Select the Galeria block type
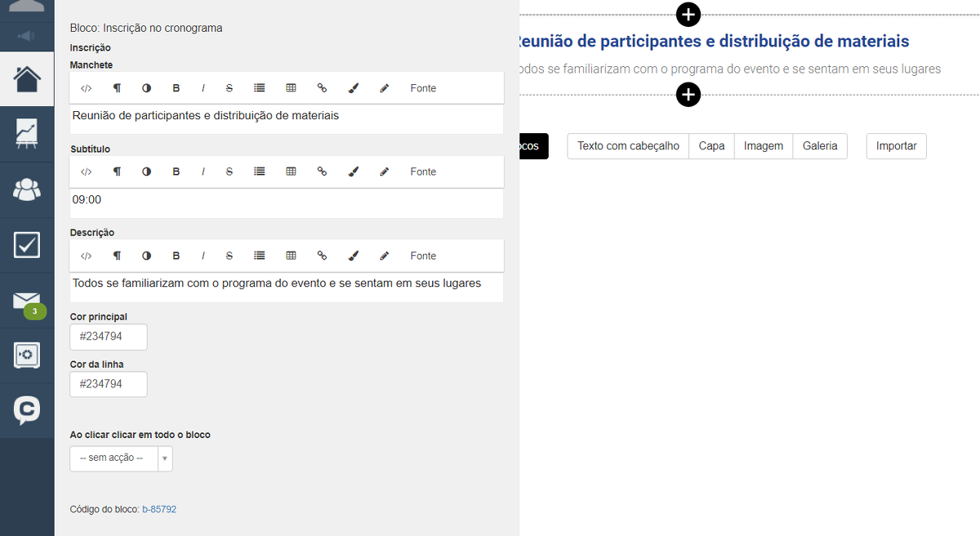The image size is (980, 536). tap(820, 146)
